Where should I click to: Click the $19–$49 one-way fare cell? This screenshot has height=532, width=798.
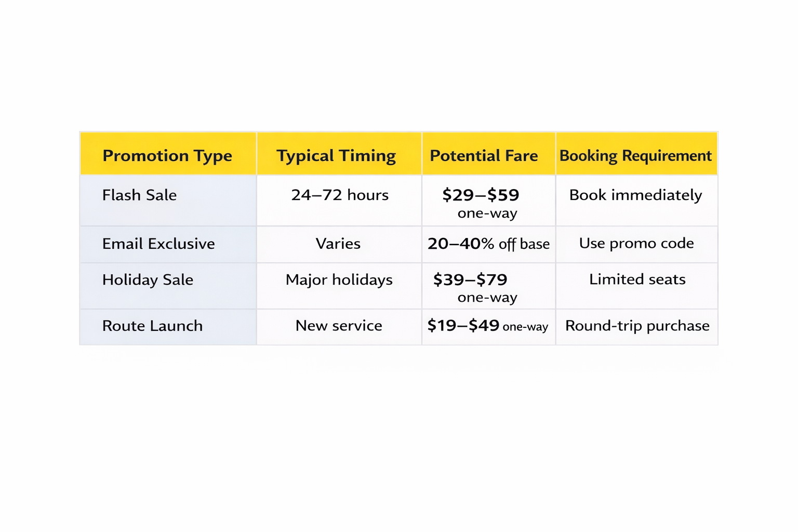click(x=487, y=326)
